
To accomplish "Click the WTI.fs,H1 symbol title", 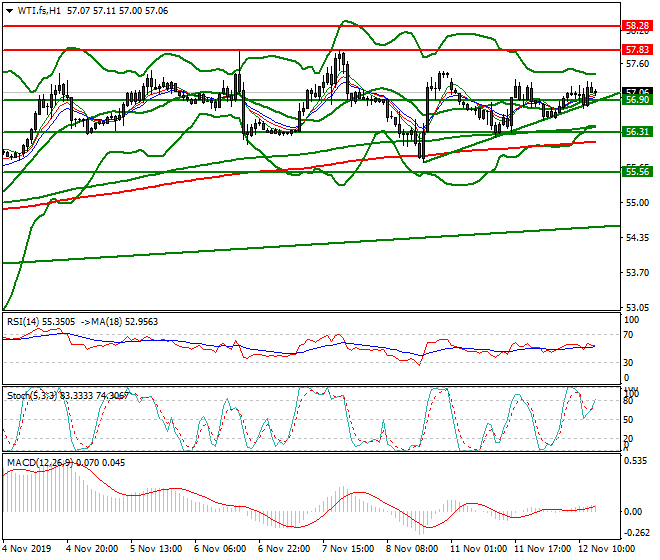I will [39, 11].
